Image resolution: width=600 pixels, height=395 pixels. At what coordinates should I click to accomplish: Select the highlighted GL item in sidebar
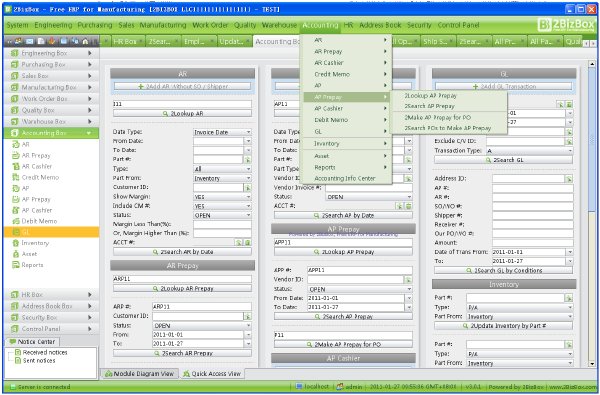coord(51,232)
